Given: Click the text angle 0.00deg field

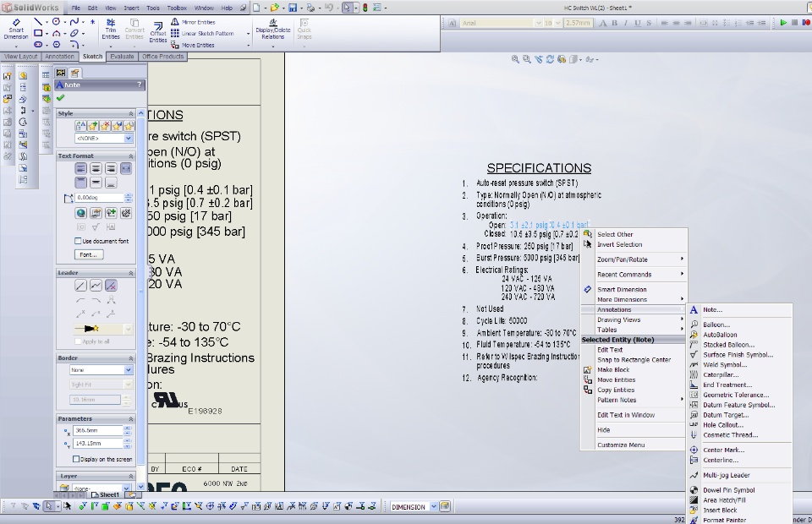Looking at the screenshot, I should point(100,198).
